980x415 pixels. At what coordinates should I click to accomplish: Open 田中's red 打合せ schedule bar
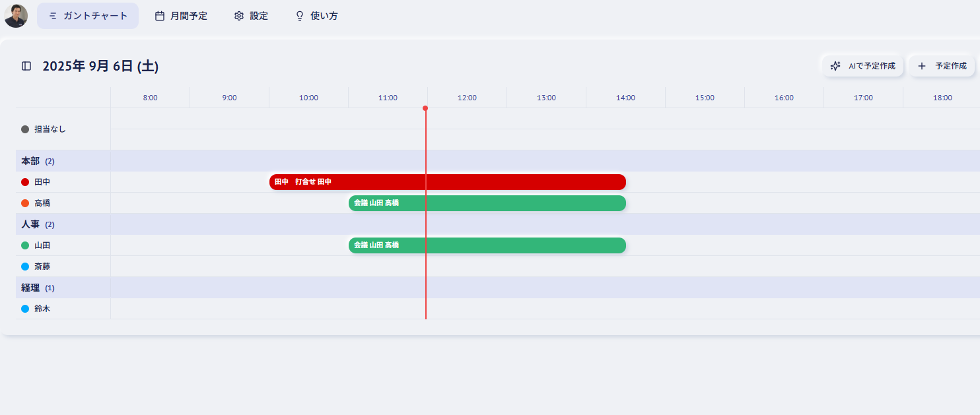[447, 182]
